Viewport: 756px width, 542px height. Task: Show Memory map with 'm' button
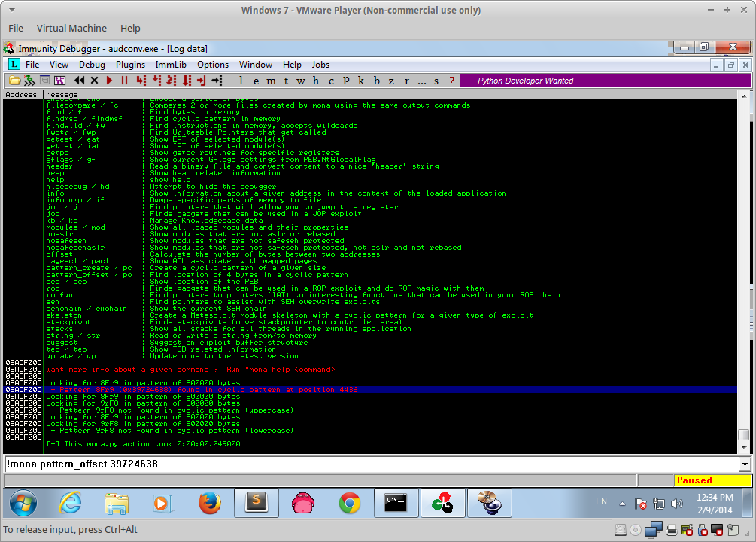[271, 81]
